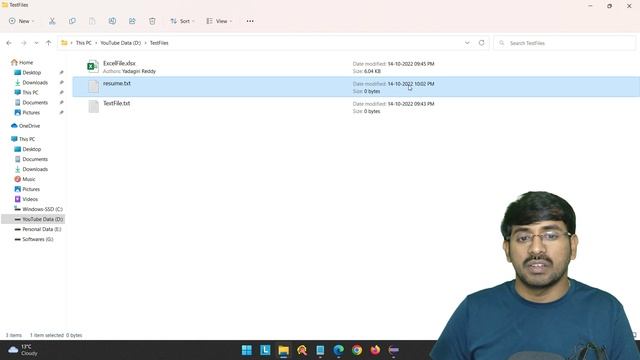640x360 pixels.
Task: Go up one folder level
Action: coord(49,43)
